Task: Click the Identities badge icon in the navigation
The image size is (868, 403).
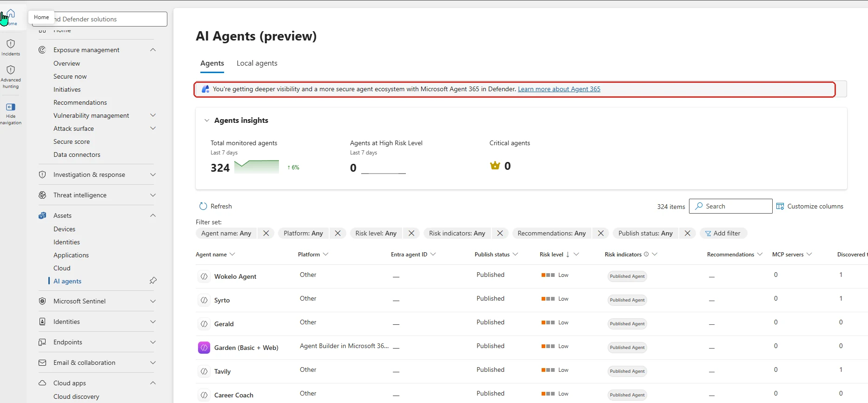Action: (x=42, y=322)
